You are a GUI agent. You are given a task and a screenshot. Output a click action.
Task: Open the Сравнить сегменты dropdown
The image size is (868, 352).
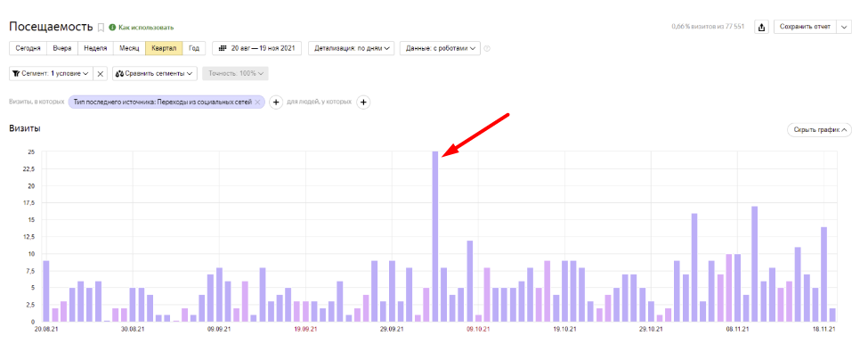click(x=155, y=74)
